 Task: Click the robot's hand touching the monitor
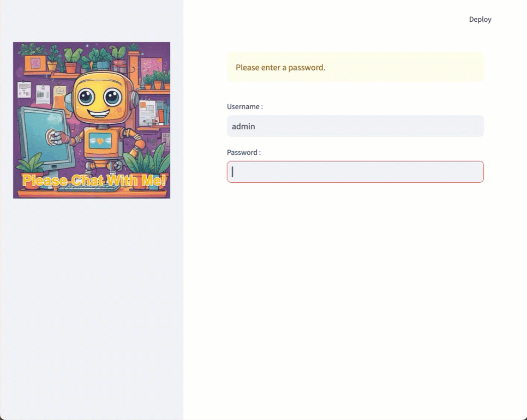point(53,136)
